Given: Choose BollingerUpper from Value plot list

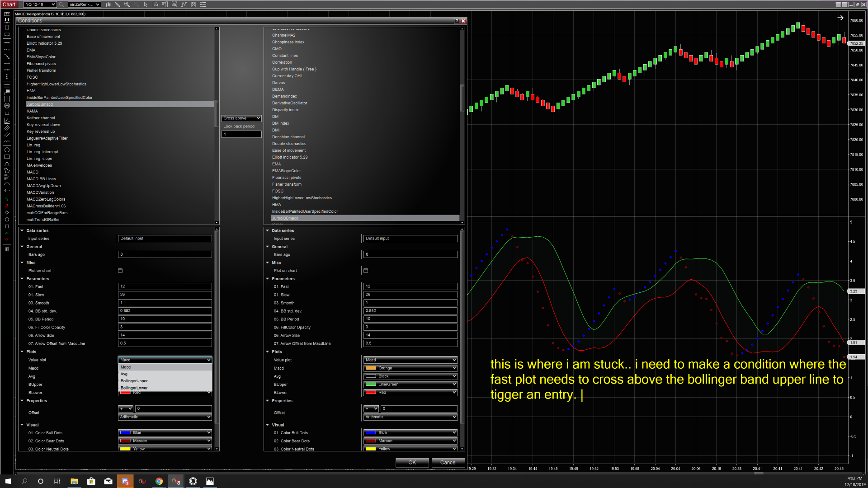Looking at the screenshot, I should pyautogui.click(x=134, y=381).
